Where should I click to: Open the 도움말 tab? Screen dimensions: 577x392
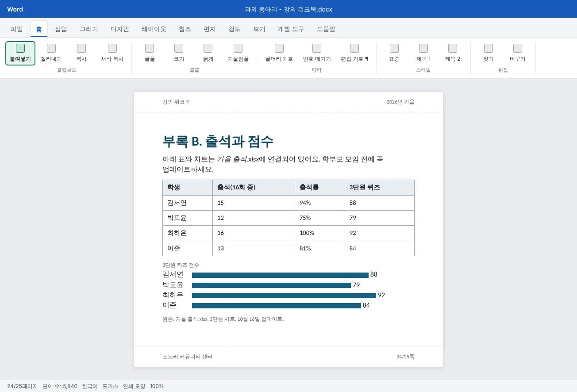tap(326, 29)
